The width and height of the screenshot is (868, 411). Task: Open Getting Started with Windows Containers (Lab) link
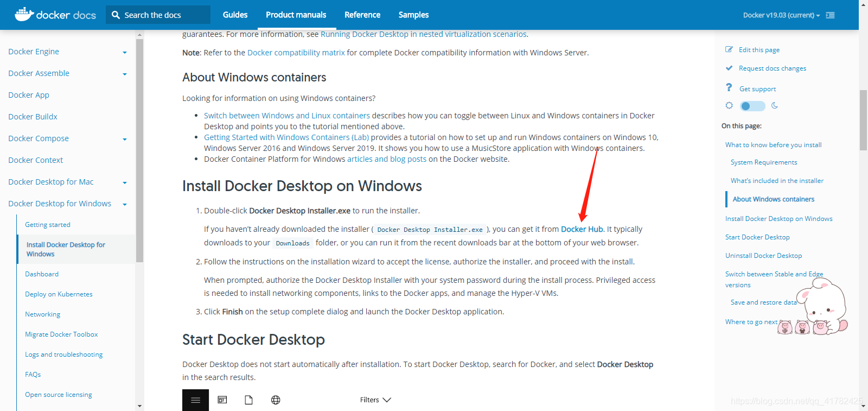click(286, 137)
